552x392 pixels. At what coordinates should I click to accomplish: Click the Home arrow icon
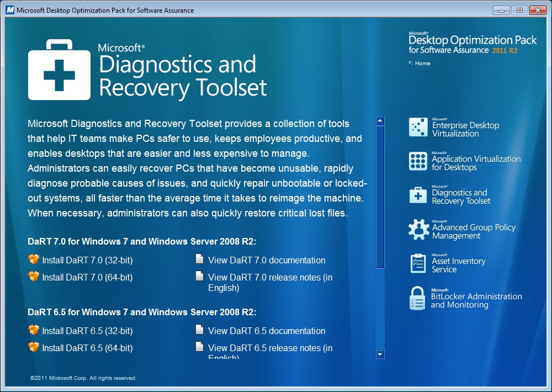point(411,63)
